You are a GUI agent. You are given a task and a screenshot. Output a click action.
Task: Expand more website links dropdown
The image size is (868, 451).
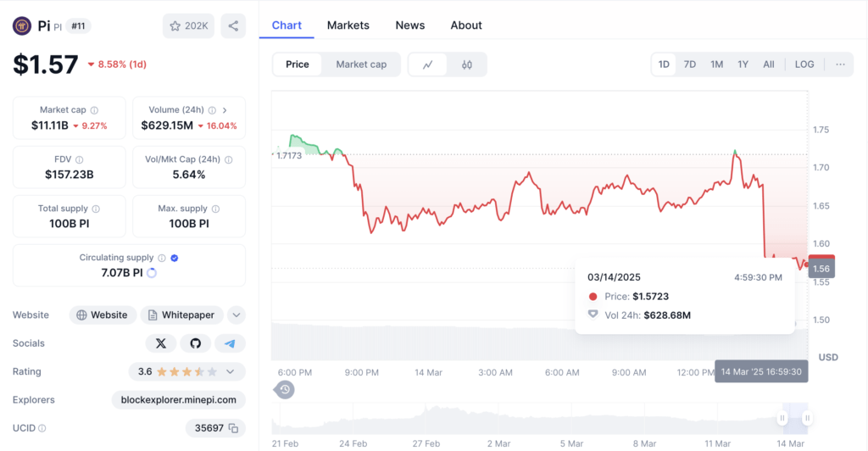pos(236,315)
